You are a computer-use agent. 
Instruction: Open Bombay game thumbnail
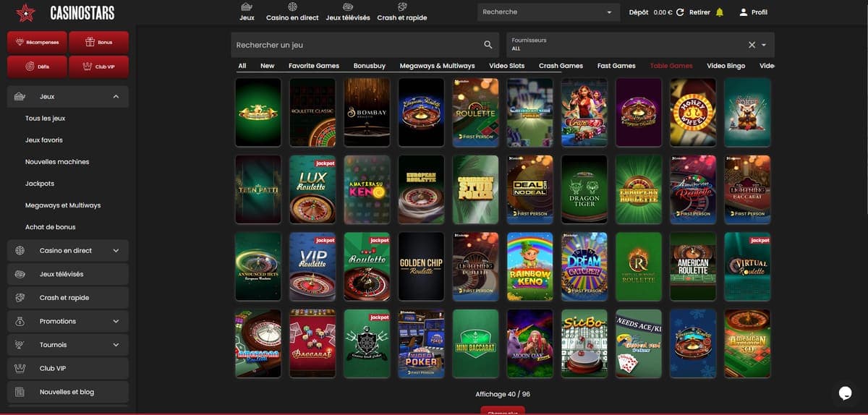pyautogui.click(x=367, y=112)
